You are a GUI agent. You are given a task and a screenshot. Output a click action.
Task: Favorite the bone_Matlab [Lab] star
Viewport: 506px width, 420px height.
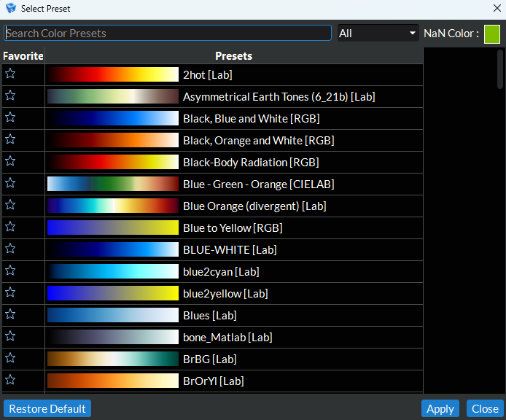(10, 336)
